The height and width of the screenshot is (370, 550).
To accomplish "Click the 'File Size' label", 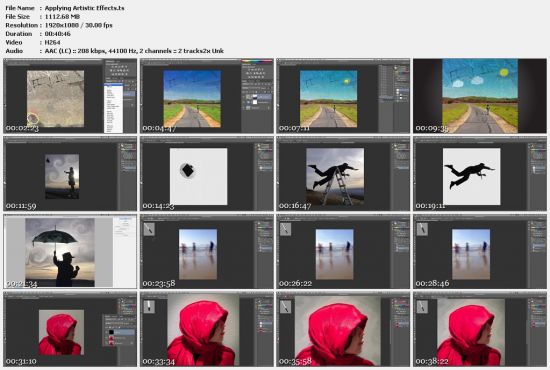I will (x=18, y=16).
